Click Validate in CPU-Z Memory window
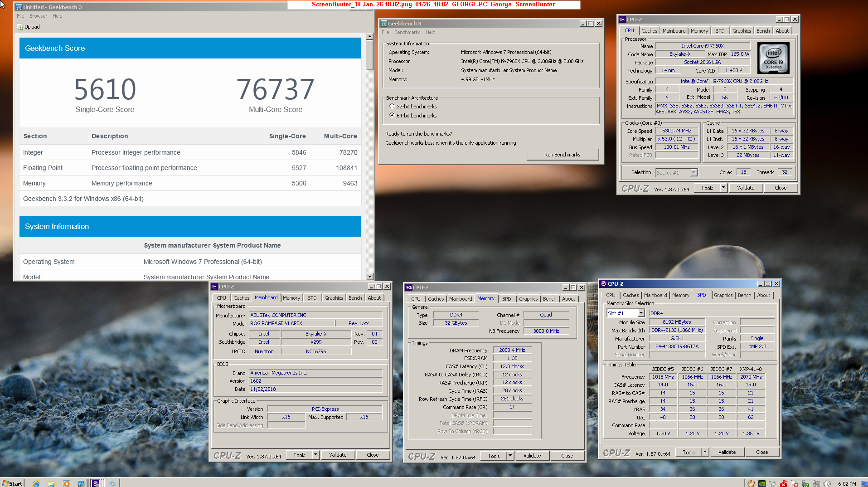This screenshot has height=487, width=868. [532, 456]
